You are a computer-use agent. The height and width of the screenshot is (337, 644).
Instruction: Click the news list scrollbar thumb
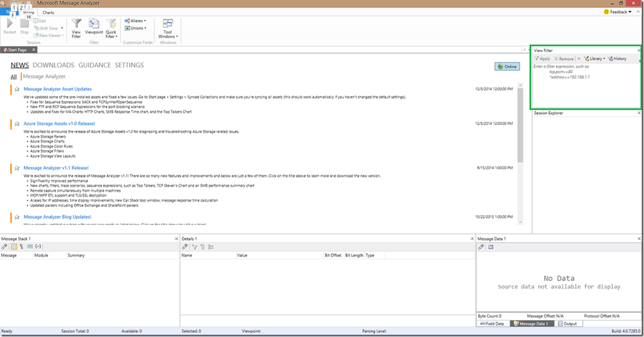(x=520, y=125)
